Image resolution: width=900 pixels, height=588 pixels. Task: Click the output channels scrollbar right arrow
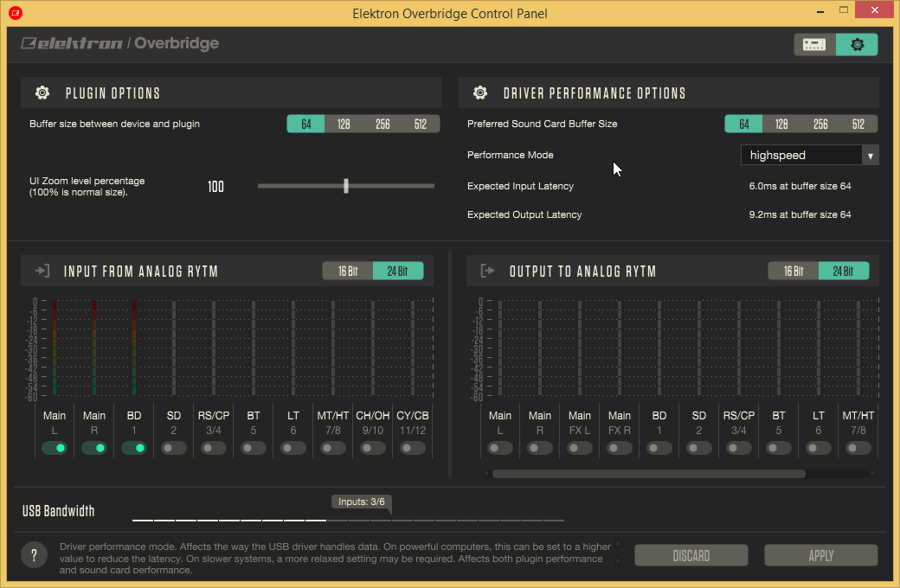click(x=873, y=474)
